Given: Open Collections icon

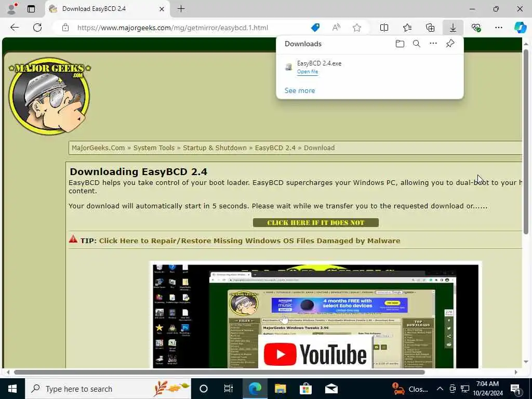Looking at the screenshot, I should 430,28.
